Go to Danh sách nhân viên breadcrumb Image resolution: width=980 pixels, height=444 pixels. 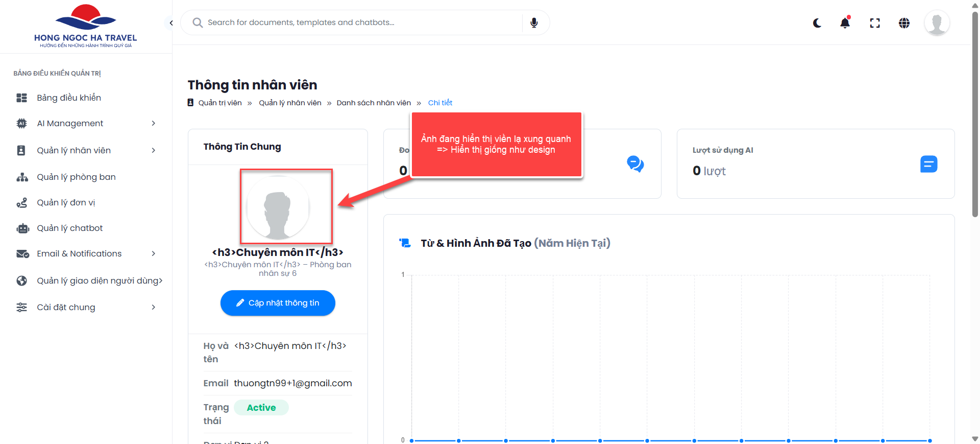[x=374, y=103]
